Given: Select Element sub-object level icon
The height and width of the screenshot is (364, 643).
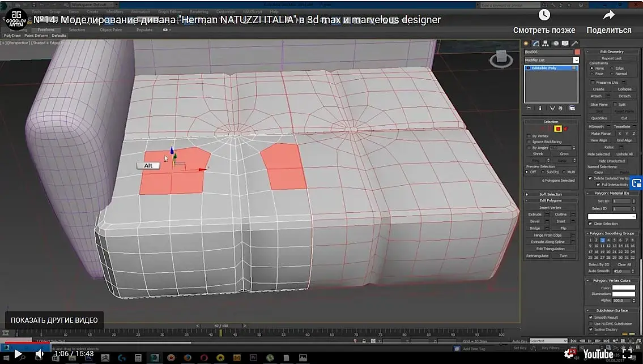Looking at the screenshot, I should 565,129.
